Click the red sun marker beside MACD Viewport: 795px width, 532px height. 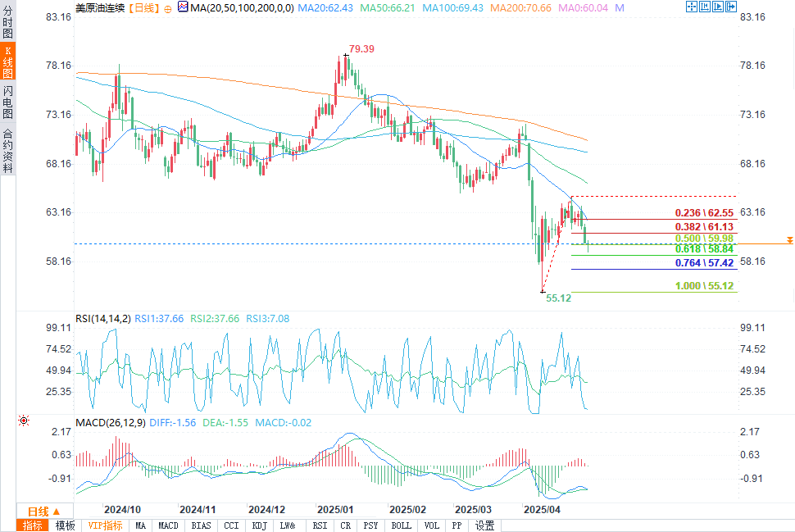tap(24, 421)
